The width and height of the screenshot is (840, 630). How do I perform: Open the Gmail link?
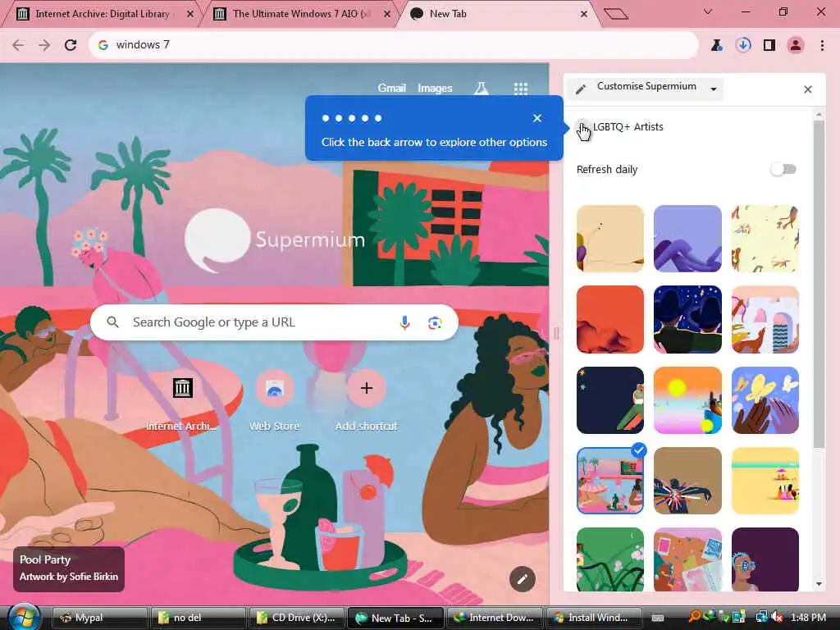(391, 89)
